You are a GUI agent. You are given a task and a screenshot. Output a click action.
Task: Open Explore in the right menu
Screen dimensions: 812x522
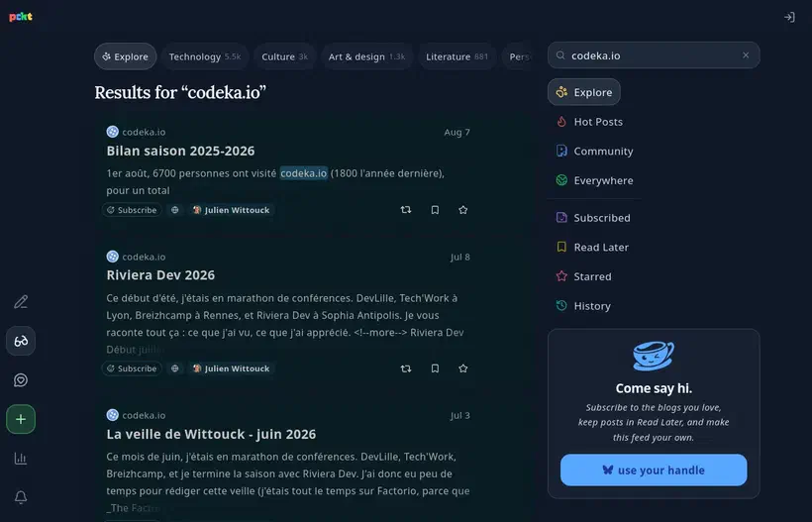click(x=584, y=92)
